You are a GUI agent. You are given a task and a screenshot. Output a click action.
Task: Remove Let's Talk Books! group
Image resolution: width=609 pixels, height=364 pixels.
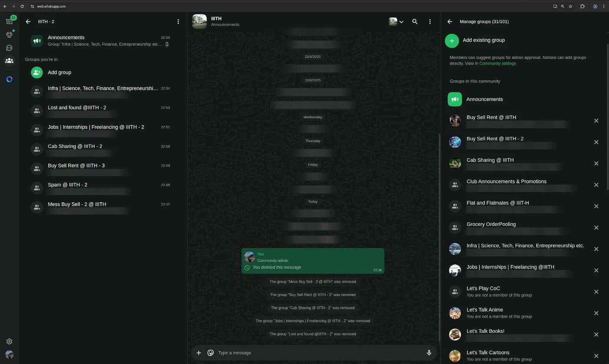coord(596,334)
